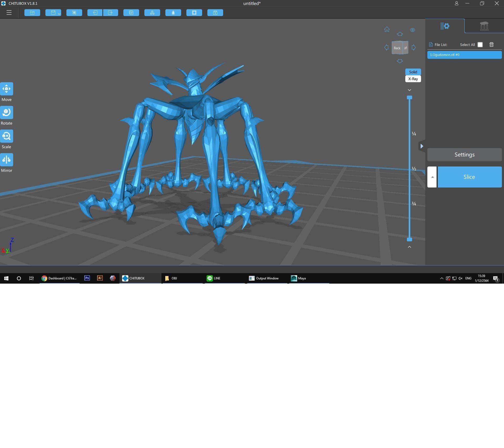Switch to Maya in the taskbar
The width and height of the screenshot is (504, 448).
pos(309,278)
